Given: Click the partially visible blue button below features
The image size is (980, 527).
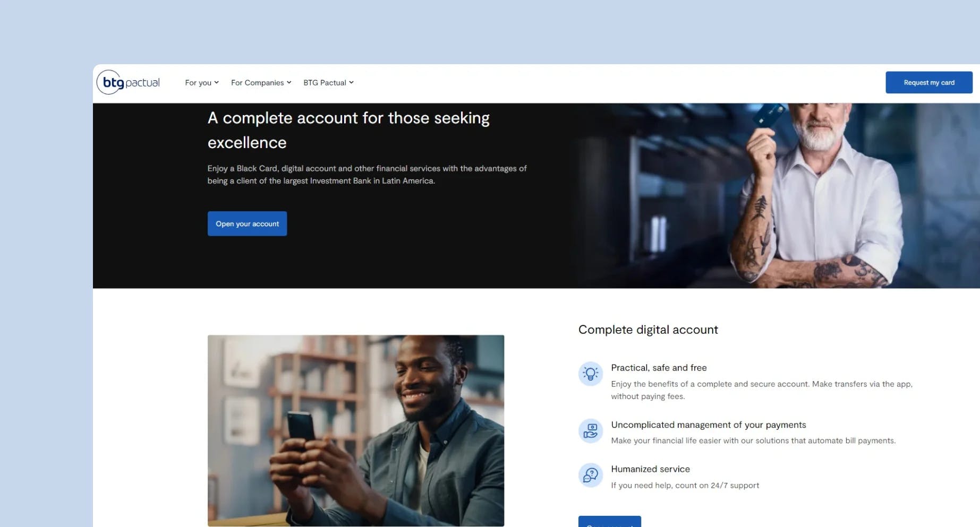Looking at the screenshot, I should coord(609,521).
